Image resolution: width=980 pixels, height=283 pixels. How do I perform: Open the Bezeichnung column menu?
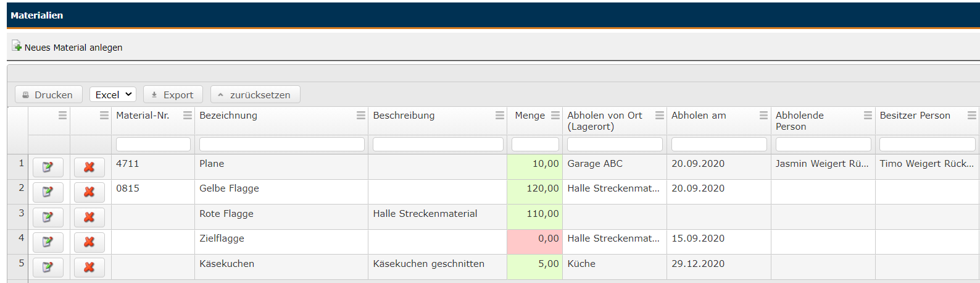[361, 116]
